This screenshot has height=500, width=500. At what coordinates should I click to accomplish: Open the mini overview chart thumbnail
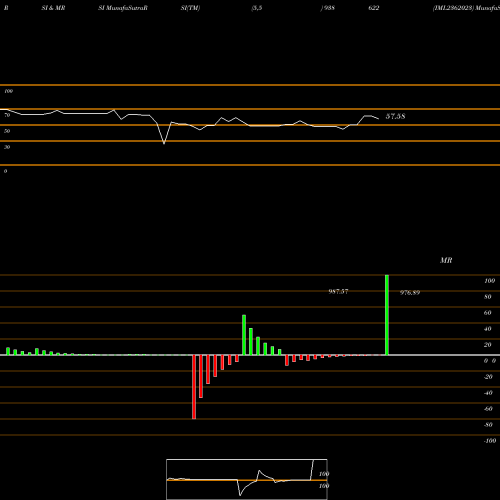[x=247, y=479]
